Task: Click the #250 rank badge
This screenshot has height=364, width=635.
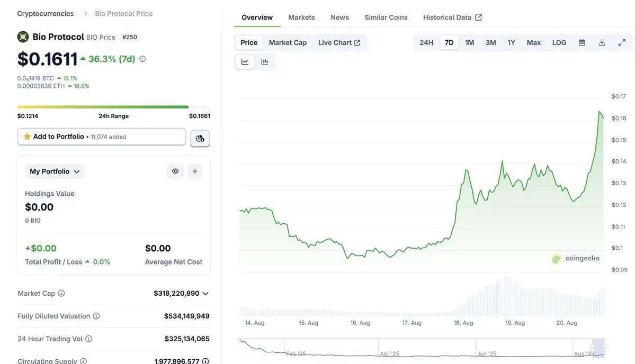Action: coord(130,37)
